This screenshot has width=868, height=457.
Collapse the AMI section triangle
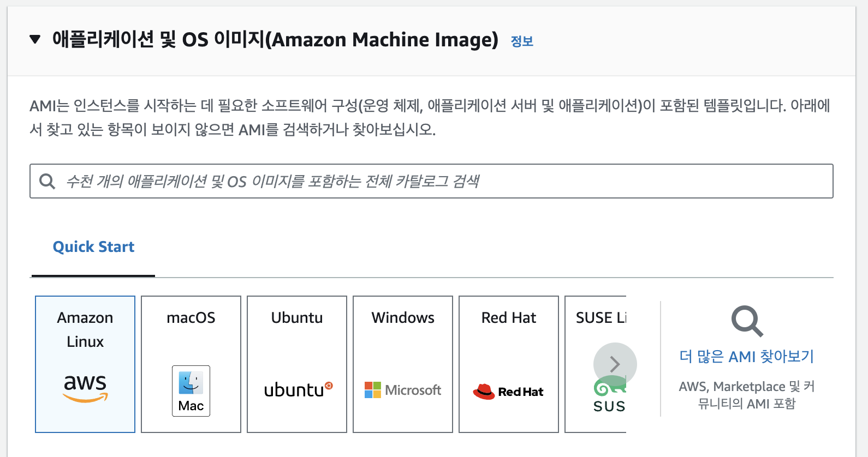35,39
